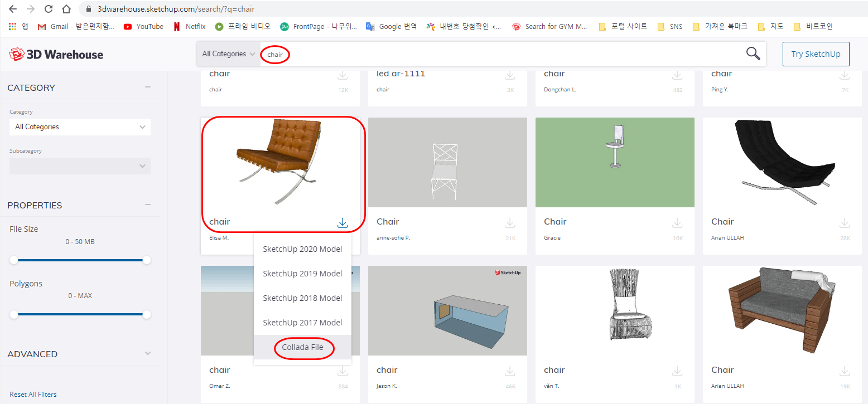Download the led ar-1111 model
Image resolution: width=868 pixels, height=404 pixels.
click(510, 75)
